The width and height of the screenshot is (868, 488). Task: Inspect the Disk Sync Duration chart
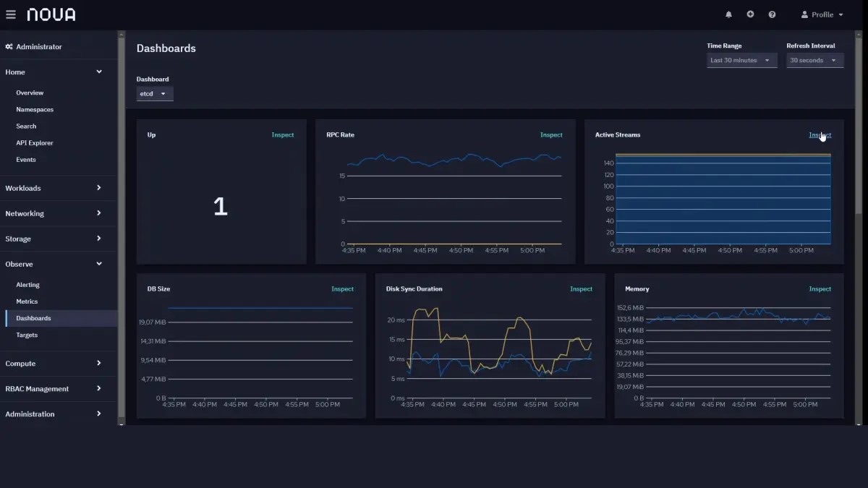click(x=581, y=289)
